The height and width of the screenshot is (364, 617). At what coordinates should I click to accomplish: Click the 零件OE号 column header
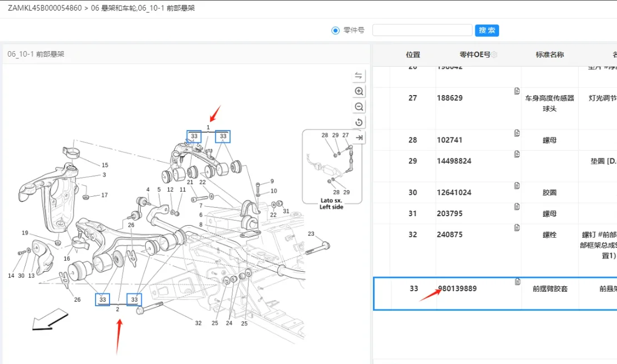click(475, 54)
